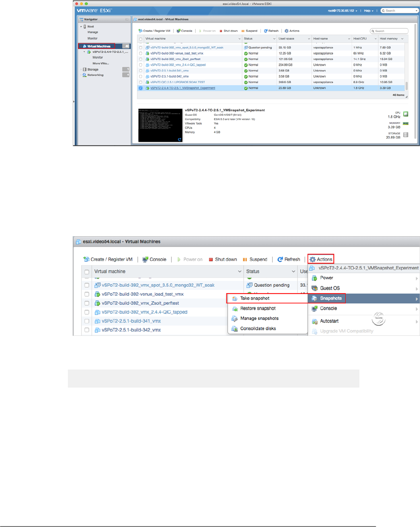Refresh the VM list in the full ESXi window
The height and width of the screenshot is (527, 420).
[271, 31]
